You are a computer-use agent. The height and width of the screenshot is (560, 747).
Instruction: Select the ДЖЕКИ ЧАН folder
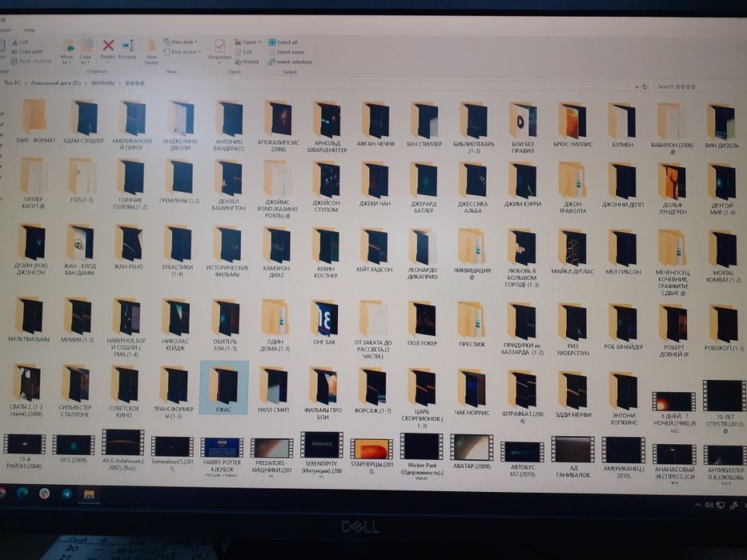pyautogui.click(x=375, y=184)
